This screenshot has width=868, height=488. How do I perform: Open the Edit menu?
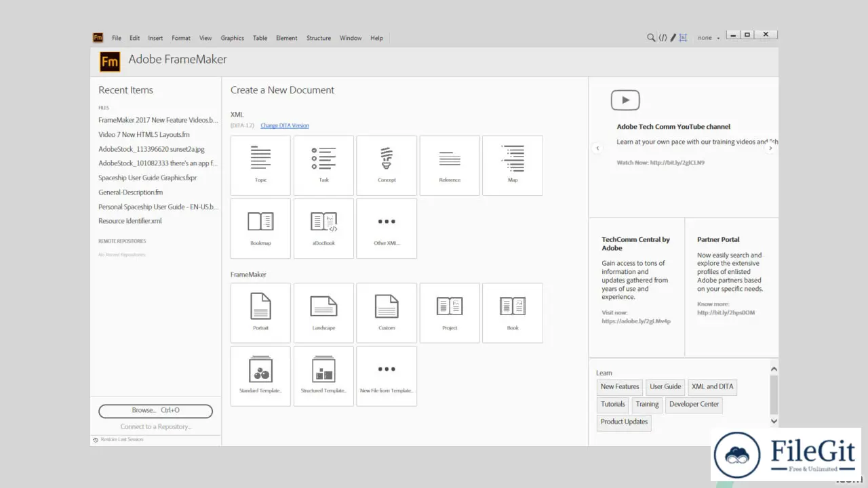(135, 38)
